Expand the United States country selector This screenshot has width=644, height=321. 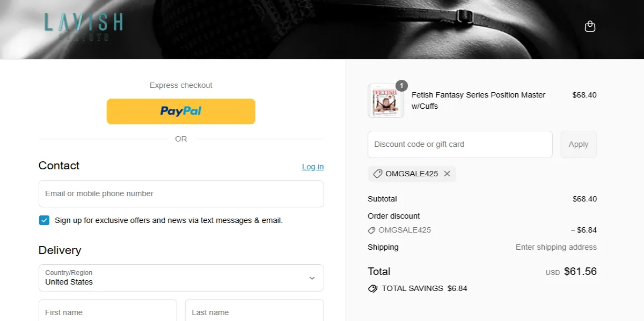click(181, 278)
